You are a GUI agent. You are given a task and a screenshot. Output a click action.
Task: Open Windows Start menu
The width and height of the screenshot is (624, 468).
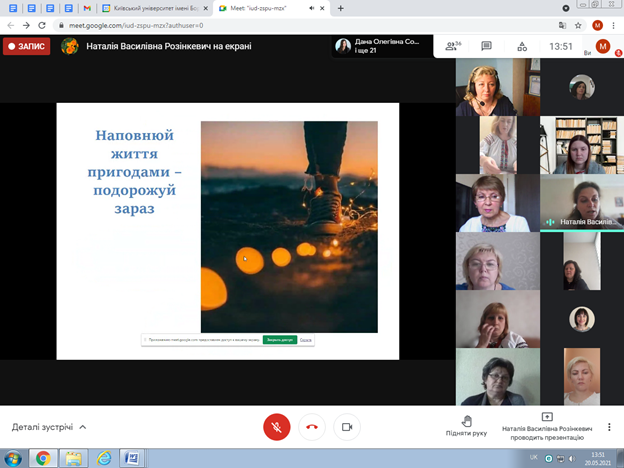[13, 458]
